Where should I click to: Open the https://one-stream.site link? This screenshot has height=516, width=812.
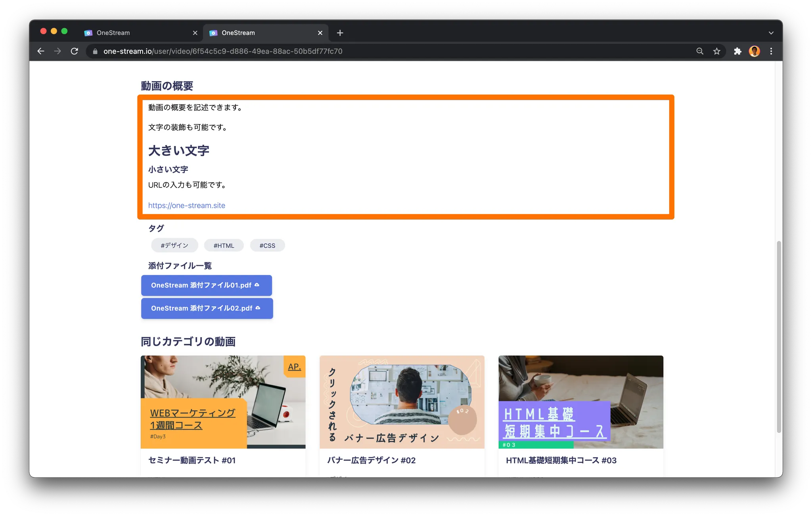click(186, 205)
